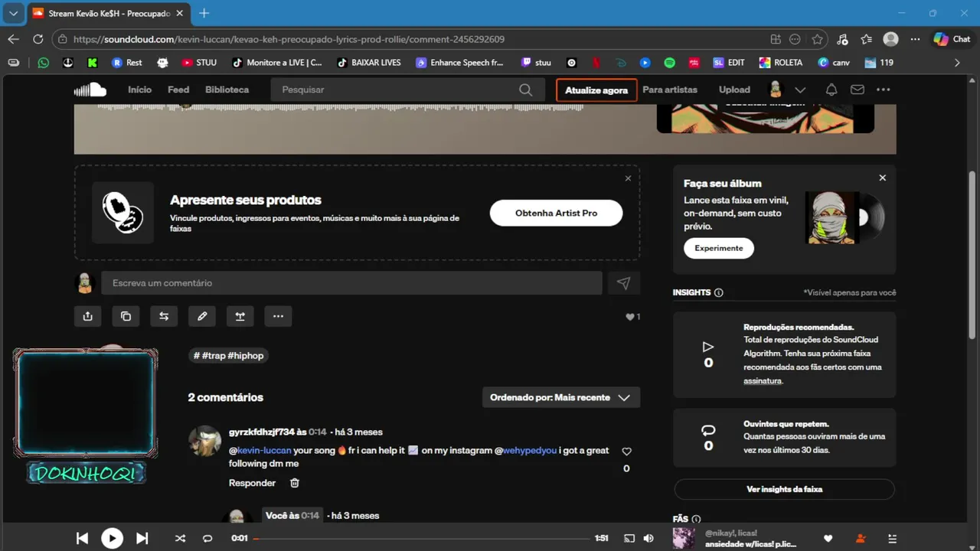Viewport: 980px width, 551px height.
Task: Click the share track icon
Action: pyautogui.click(x=88, y=316)
